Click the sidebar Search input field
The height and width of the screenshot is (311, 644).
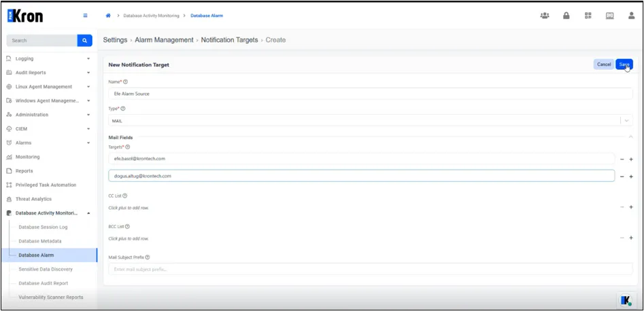[42, 41]
